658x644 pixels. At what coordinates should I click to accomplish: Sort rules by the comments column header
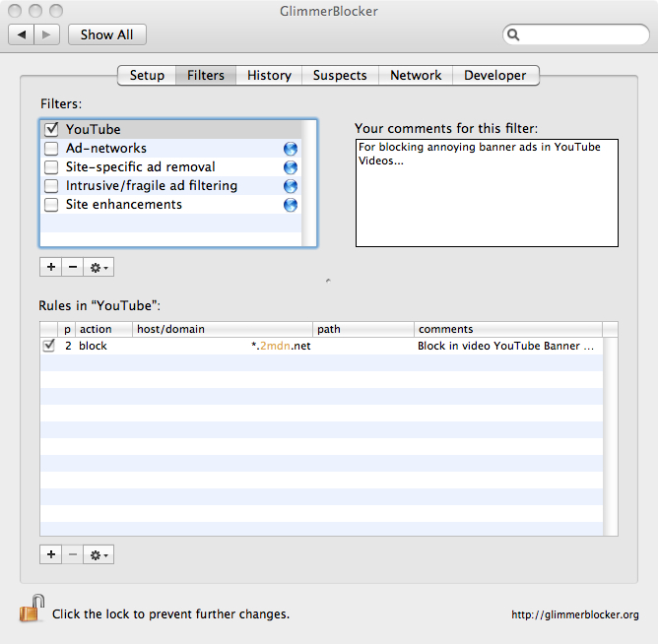click(508, 329)
